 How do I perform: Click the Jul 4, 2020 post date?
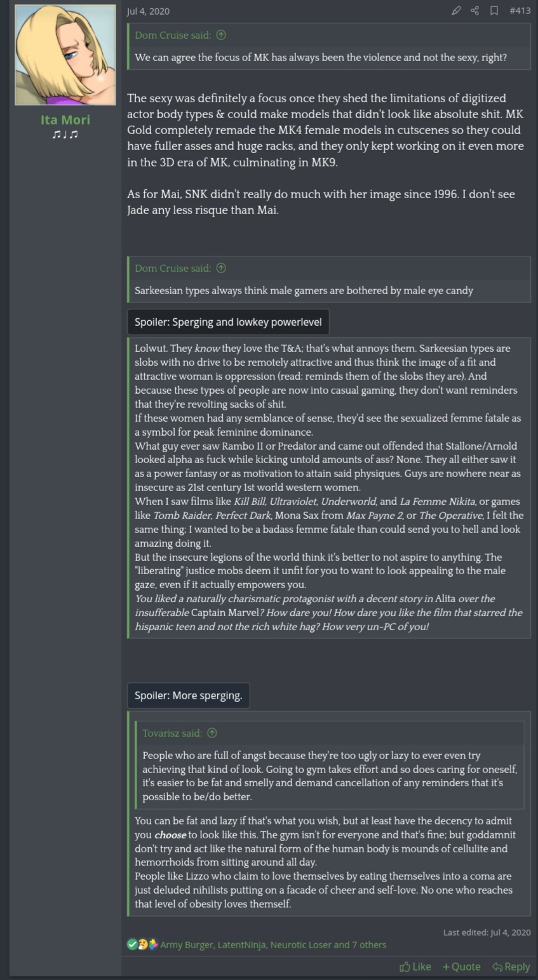pos(148,11)
